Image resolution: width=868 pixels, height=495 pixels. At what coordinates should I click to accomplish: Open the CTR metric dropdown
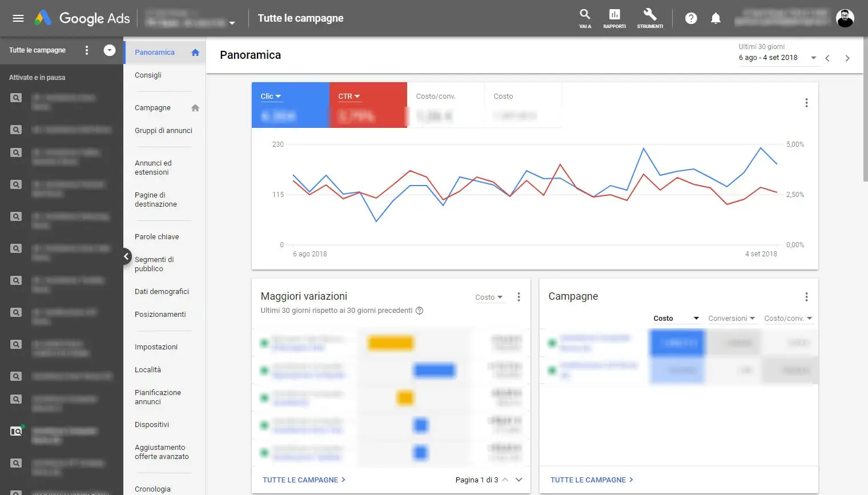(349, 96)
